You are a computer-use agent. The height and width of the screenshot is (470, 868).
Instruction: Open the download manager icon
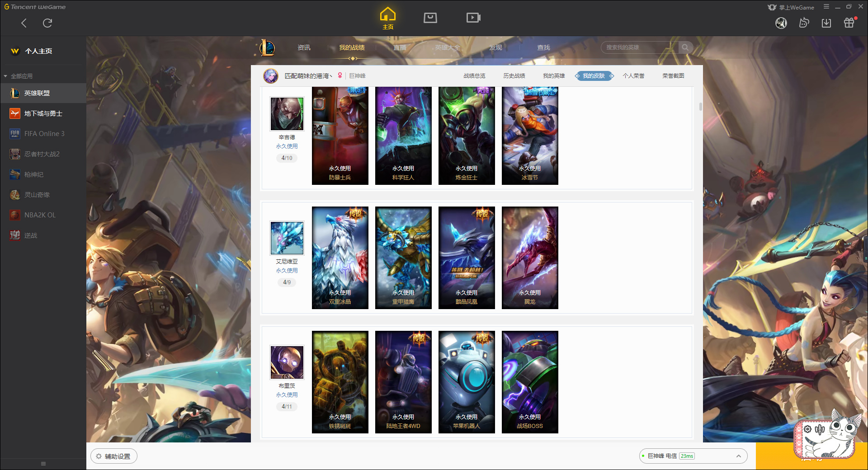coord(826,23)
